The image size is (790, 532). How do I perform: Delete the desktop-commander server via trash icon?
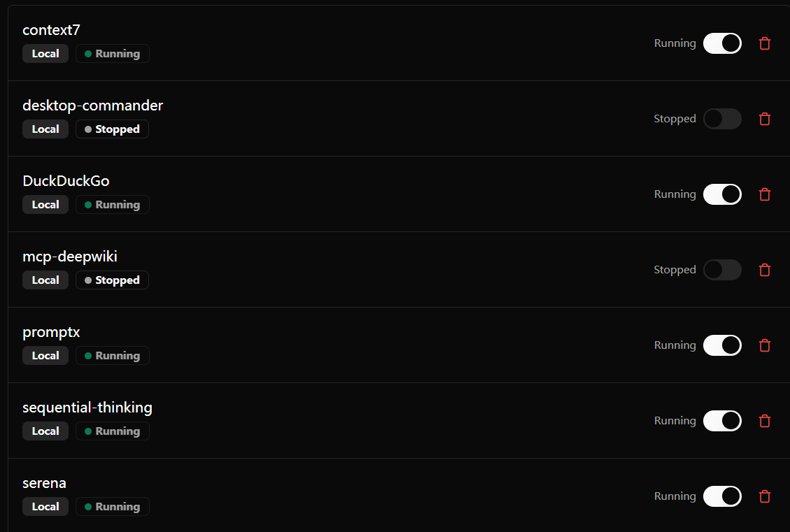click(764, 119)
